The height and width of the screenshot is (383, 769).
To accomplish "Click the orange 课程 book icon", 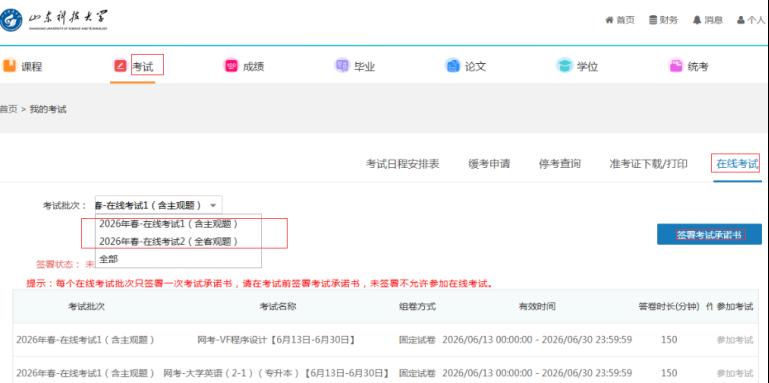I will (9, 66).
